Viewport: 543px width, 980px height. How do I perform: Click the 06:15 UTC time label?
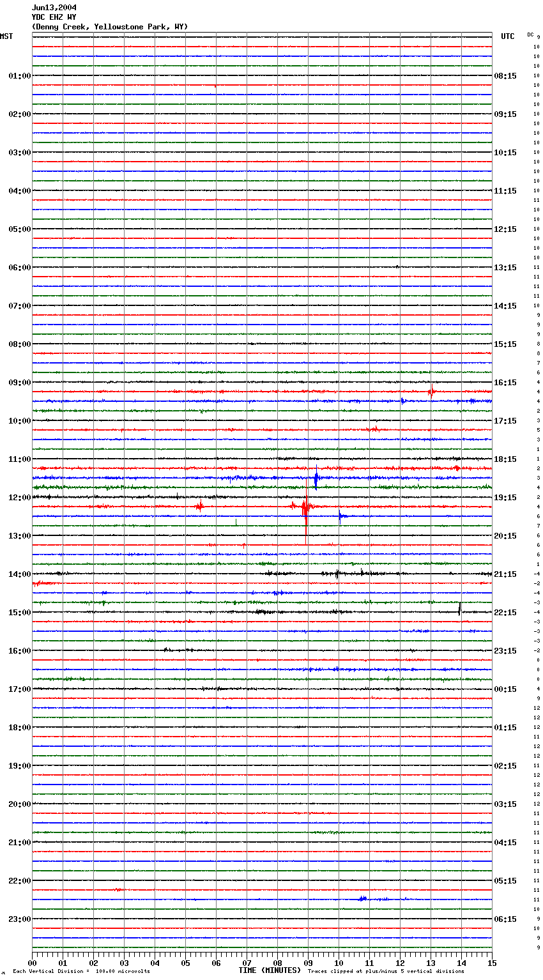tap(505, 919)
